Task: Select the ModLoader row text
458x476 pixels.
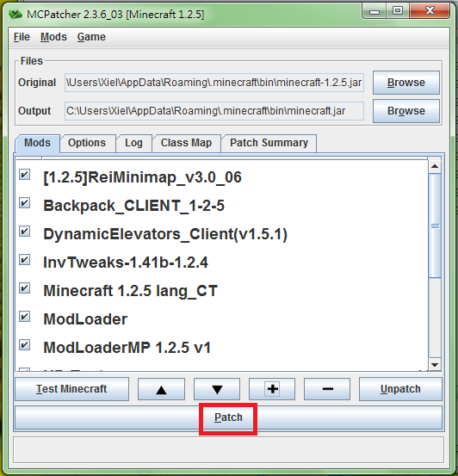Action: click(x=85, y=319)
